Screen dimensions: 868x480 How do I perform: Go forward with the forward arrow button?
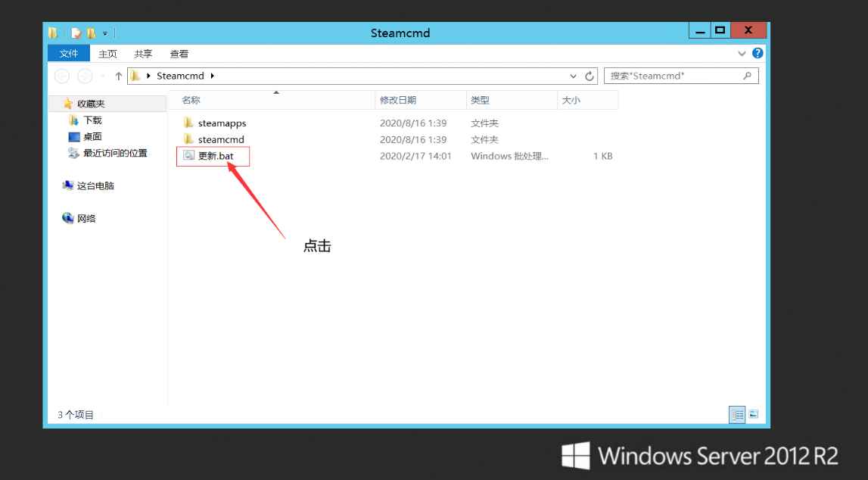(x=85, y=76)
